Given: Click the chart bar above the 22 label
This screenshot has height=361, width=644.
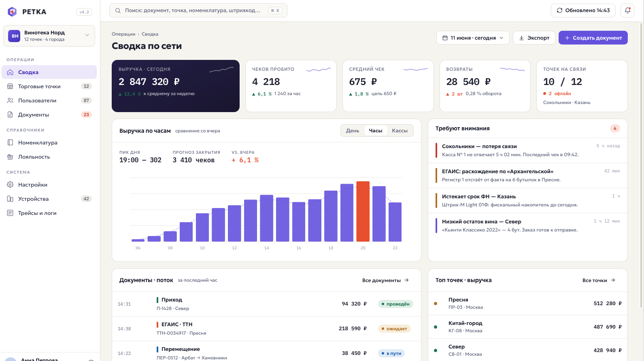Looking at the screenshot, I should click(395, 222).
